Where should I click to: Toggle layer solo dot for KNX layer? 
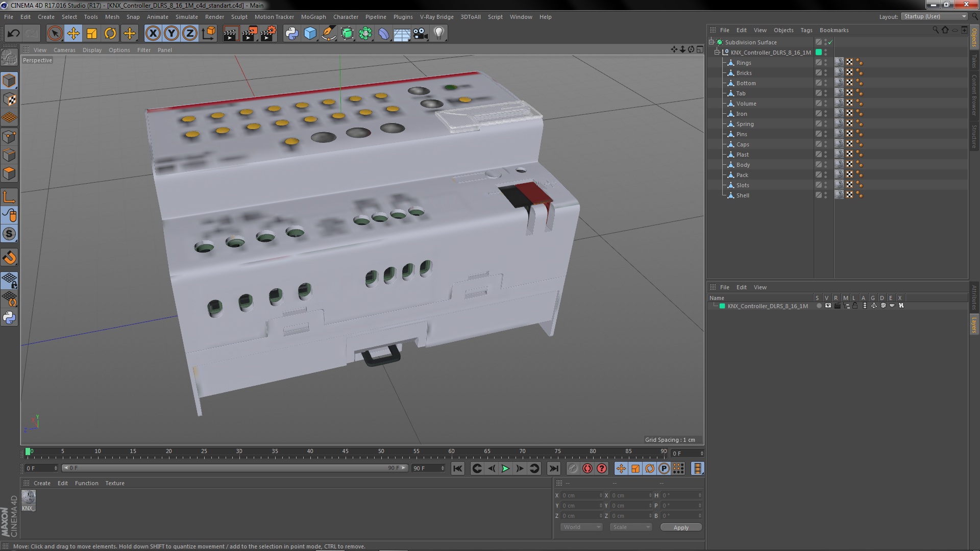point(819,306)
